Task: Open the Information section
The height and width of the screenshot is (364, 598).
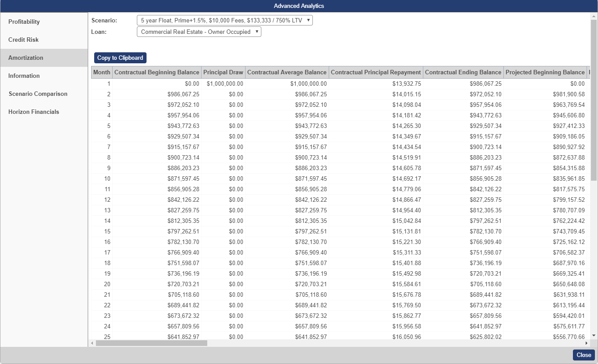Action: [x=44, y=76]
